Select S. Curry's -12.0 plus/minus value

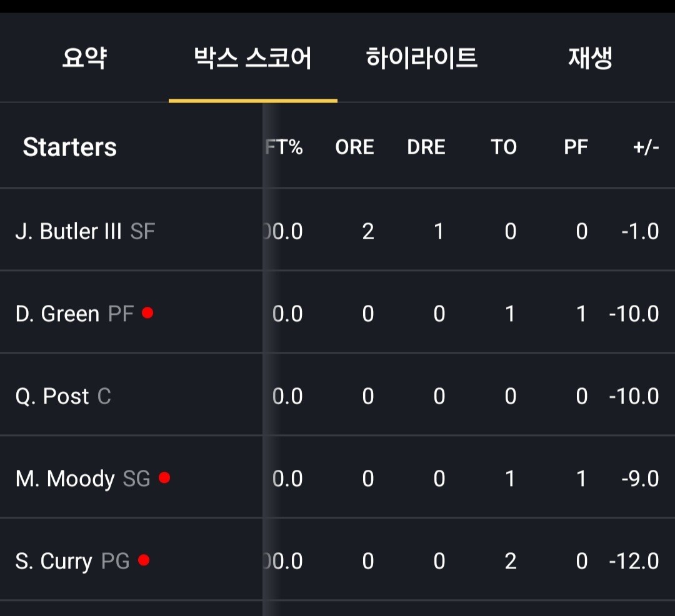click(634, 561)
